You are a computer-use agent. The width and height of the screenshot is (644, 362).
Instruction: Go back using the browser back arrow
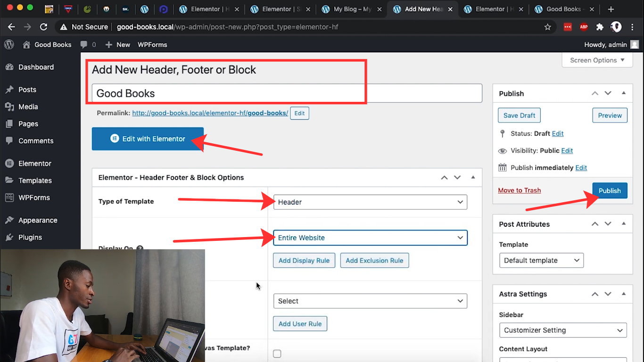[12, 27]
